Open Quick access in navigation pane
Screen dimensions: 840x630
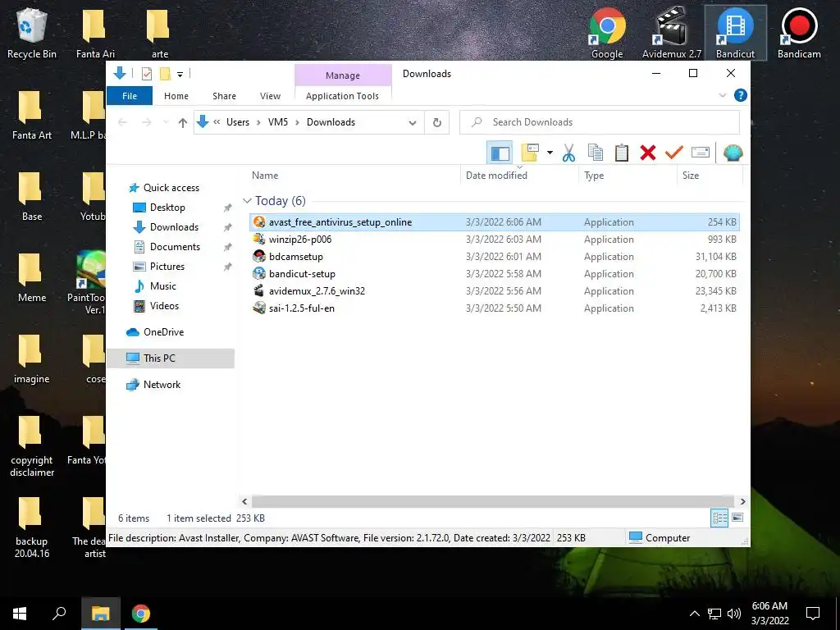pyautogui.click(x=171, y=188)
